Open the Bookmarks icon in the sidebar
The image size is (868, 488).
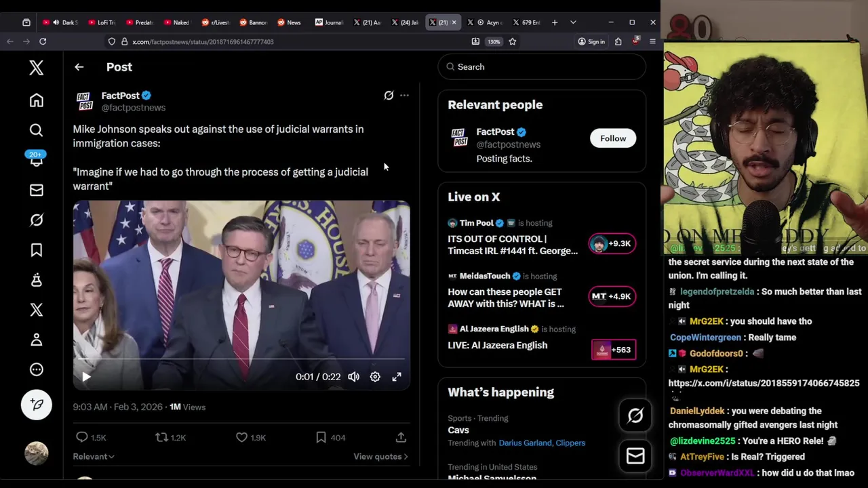click(37, 250)
